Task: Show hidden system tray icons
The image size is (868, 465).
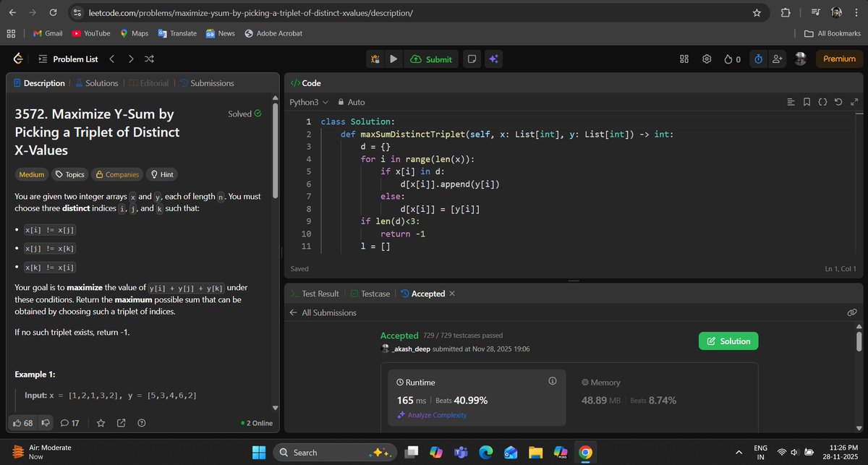Action: pos(738,453)
